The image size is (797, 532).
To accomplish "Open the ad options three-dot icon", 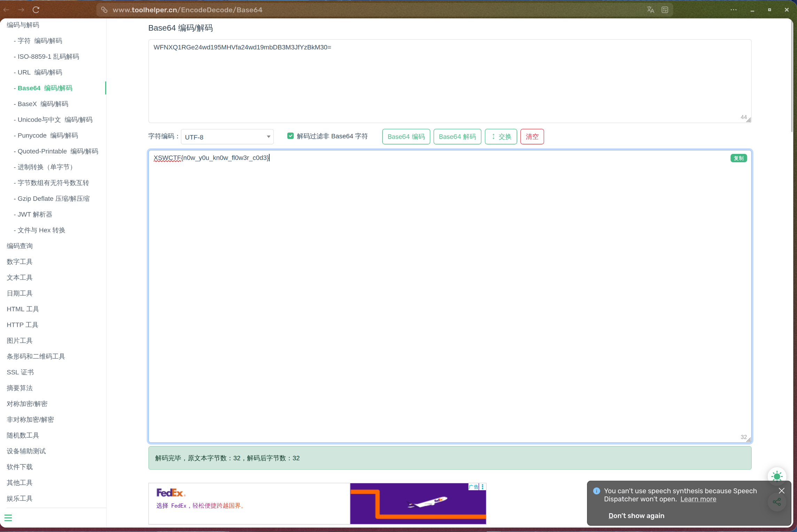I will [x=482, y=487].
